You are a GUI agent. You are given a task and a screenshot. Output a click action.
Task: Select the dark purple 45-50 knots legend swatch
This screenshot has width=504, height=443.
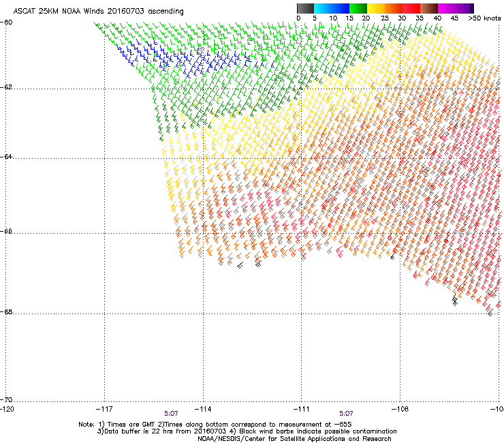(464, 8)
